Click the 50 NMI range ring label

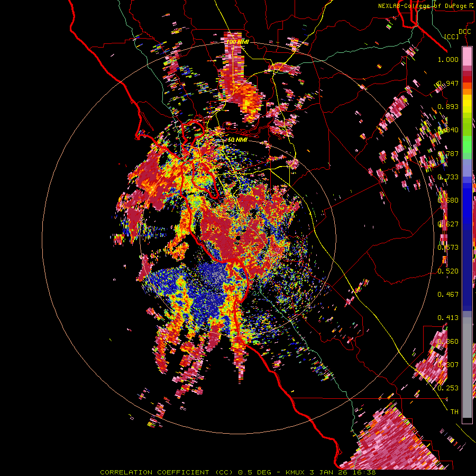(237, 140)
